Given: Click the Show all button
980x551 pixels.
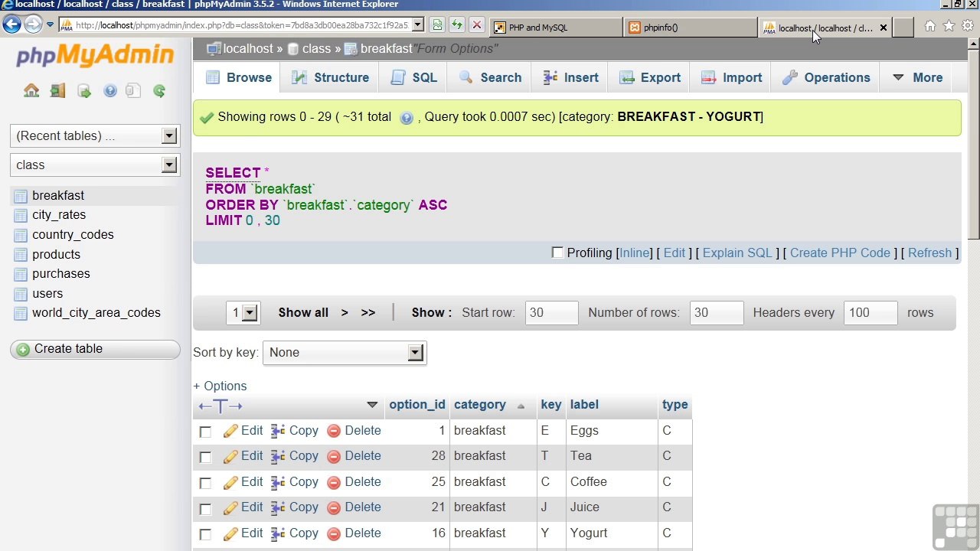Looking at the screenshot, I should click(x=303, y=312).
